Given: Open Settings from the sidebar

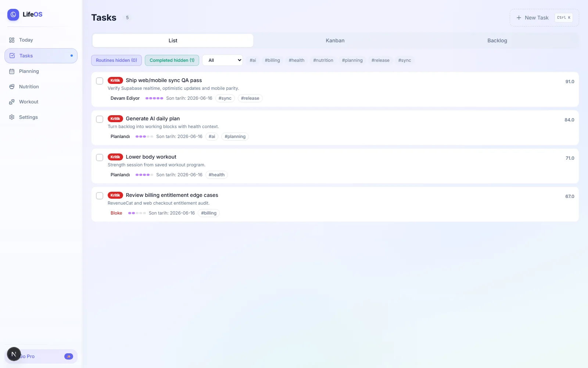Looking at the screenshot, I should [41, 117].
